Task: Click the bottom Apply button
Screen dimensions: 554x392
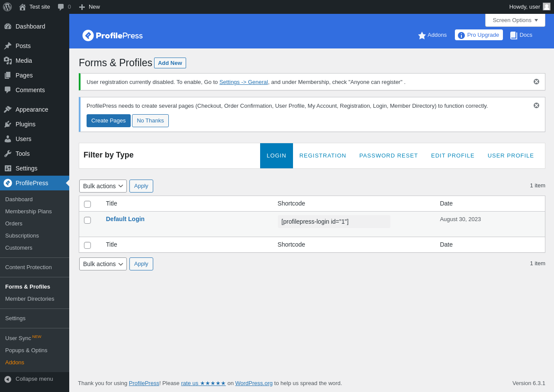Action: pyautogui.click(x=141, y=264)
